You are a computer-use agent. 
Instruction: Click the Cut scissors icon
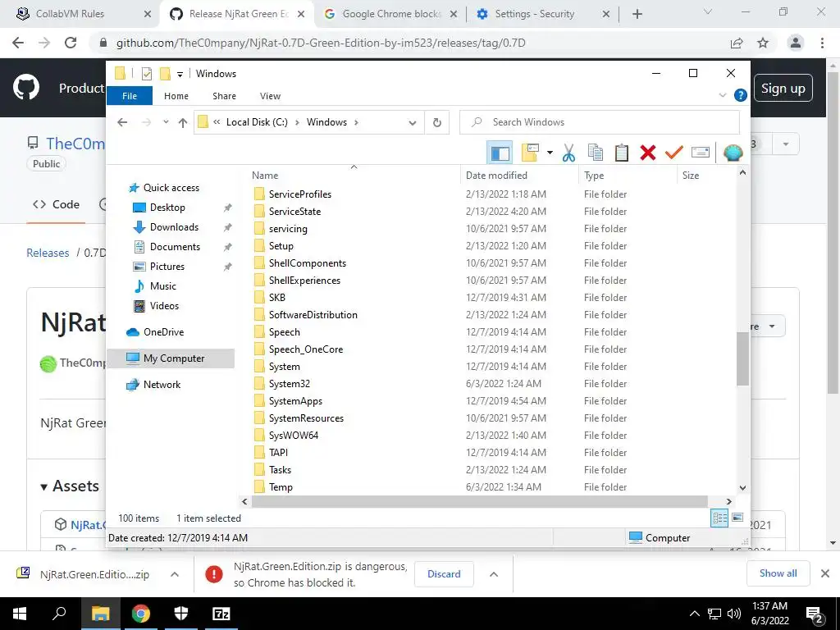(568, 153)
